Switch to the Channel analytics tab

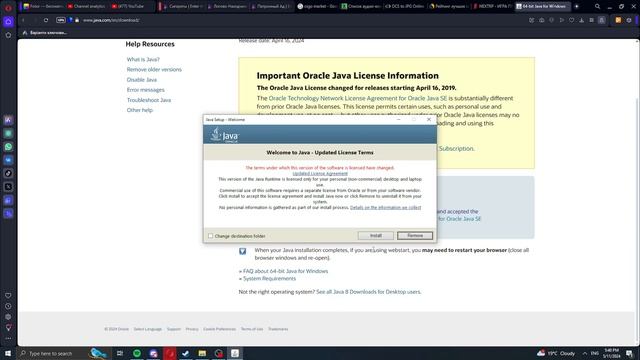pos(87,7)
